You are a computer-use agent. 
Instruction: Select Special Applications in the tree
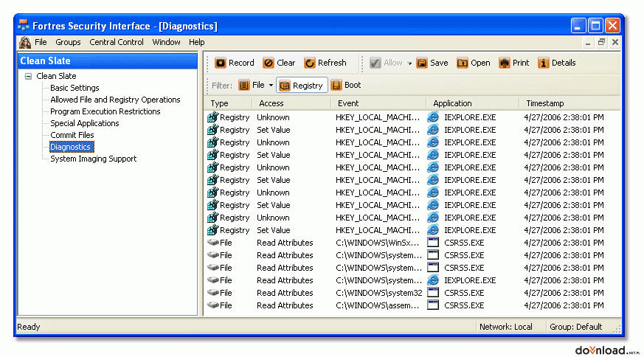point(85,123)
